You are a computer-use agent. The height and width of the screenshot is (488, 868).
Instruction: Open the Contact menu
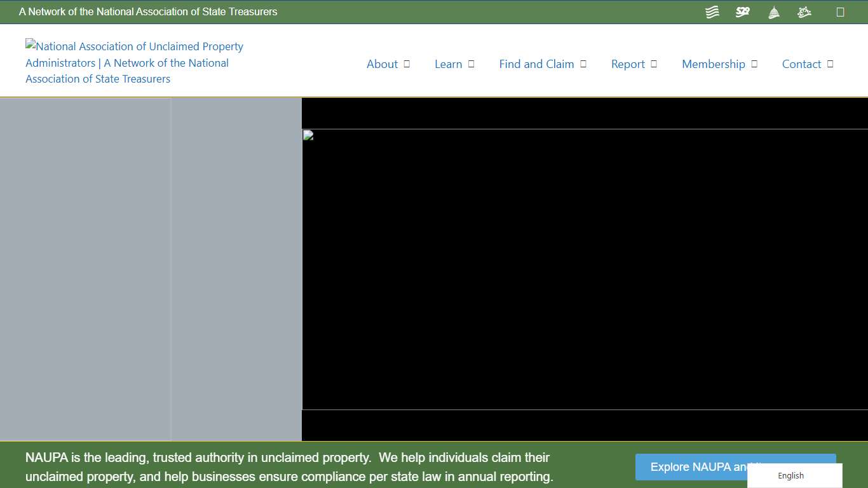(x=802, y=64)
